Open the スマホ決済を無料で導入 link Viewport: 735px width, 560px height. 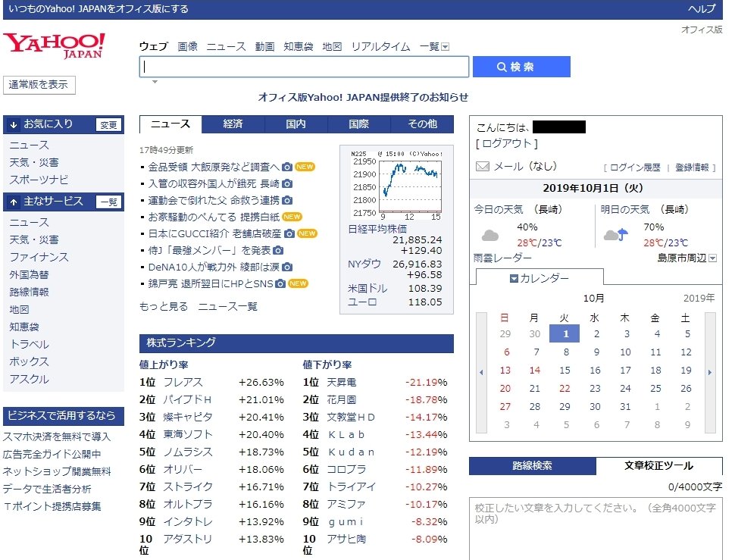57,436
